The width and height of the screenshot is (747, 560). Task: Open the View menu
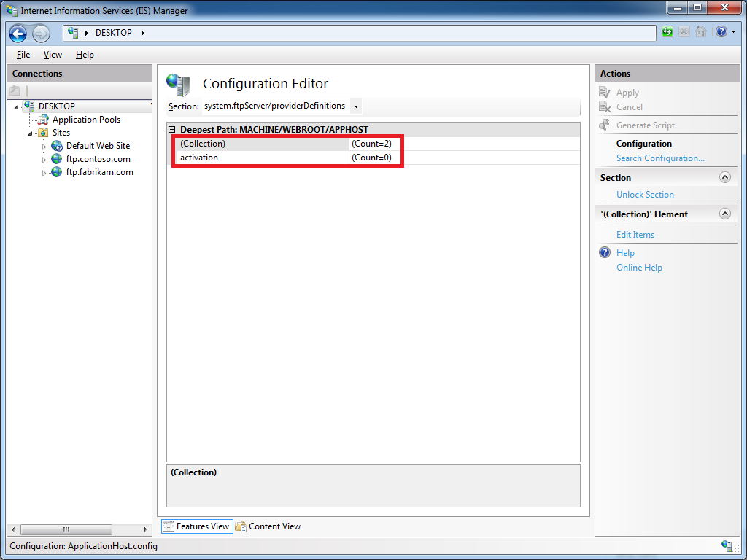point(53,55)
